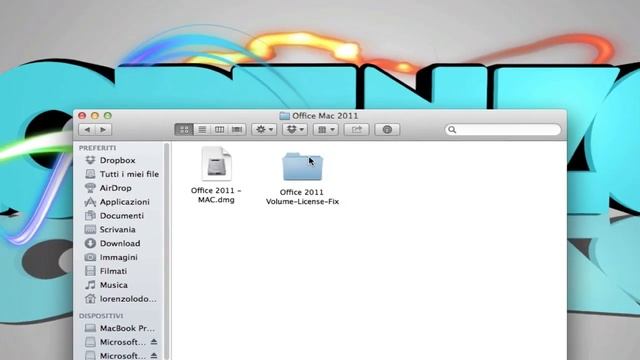Viewport: 640px width, 360px height.
Task: Switch to list view
Action: tap(202, 130)
